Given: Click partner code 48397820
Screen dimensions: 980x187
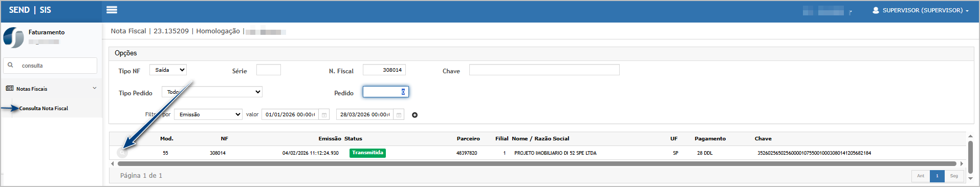Looking at the screenshot, I should coord(467,153).
